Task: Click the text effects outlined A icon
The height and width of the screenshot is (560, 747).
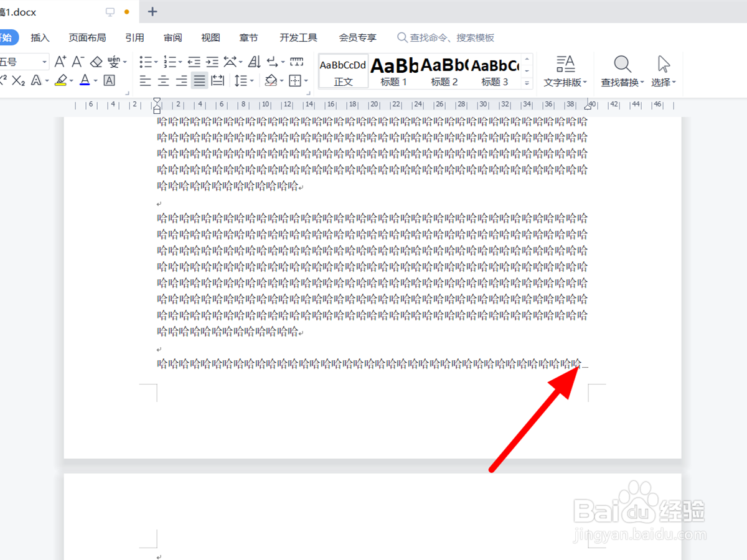Action: [x=36, y=80]
